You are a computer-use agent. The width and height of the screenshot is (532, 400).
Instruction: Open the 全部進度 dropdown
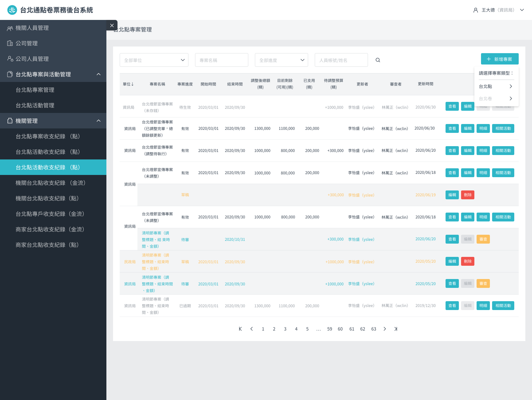pos(281,60)
